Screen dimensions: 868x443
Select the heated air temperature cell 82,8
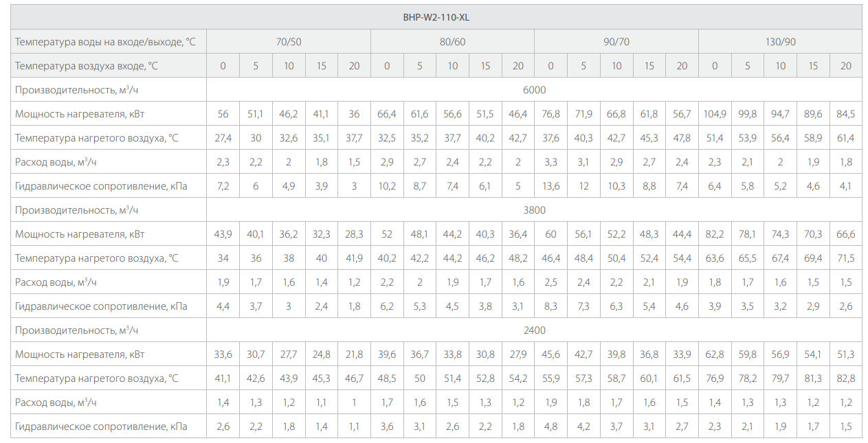[x=845, y=378]
